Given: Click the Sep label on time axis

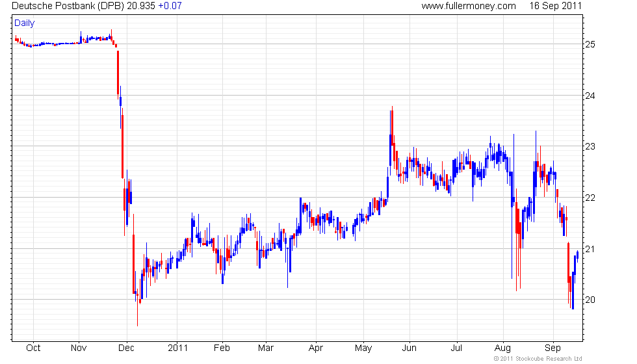Looking at the screenshot, I should pyautogui.click(x=552, y=348).
